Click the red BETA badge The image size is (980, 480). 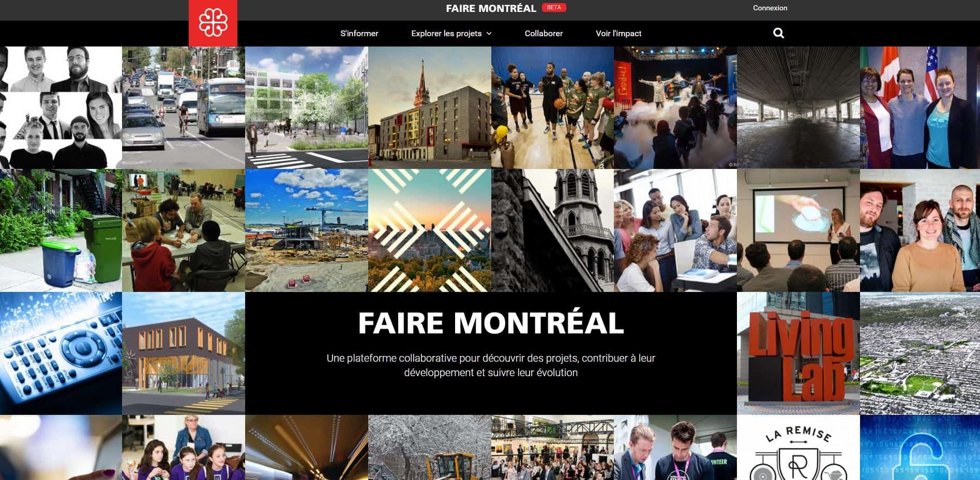554,7
